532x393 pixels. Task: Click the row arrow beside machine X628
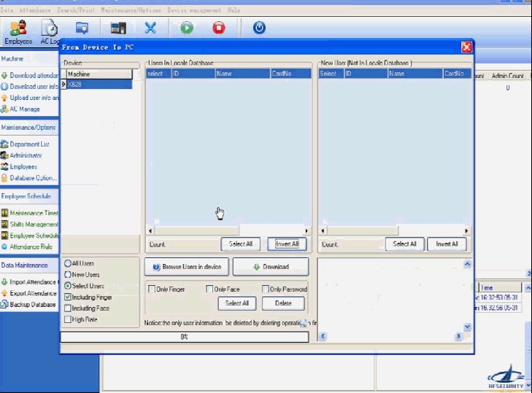click(63, 84)
